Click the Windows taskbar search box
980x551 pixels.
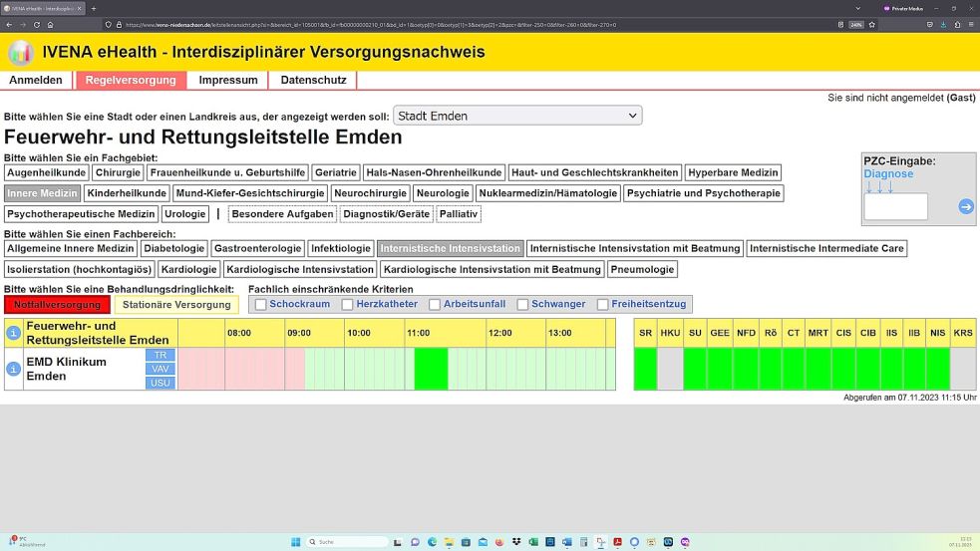coord(347,542)
